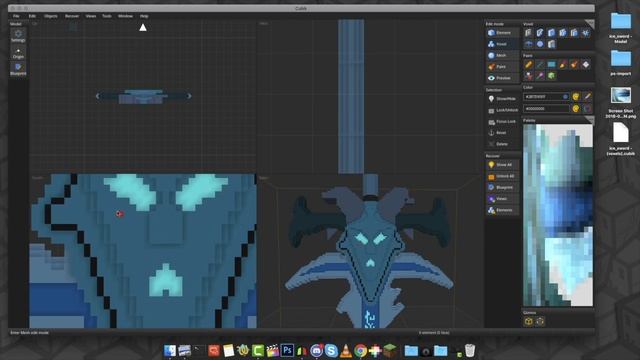Click the primary color hex input field
640x360 pixels.
pos(546,97)
